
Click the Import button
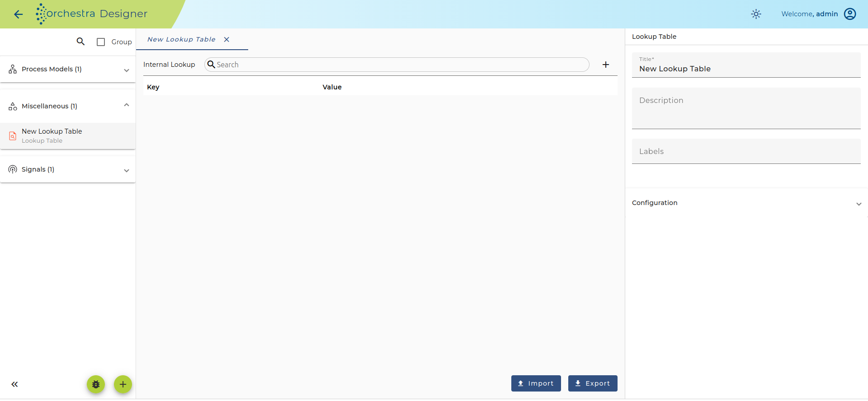[x=536, y=383]
